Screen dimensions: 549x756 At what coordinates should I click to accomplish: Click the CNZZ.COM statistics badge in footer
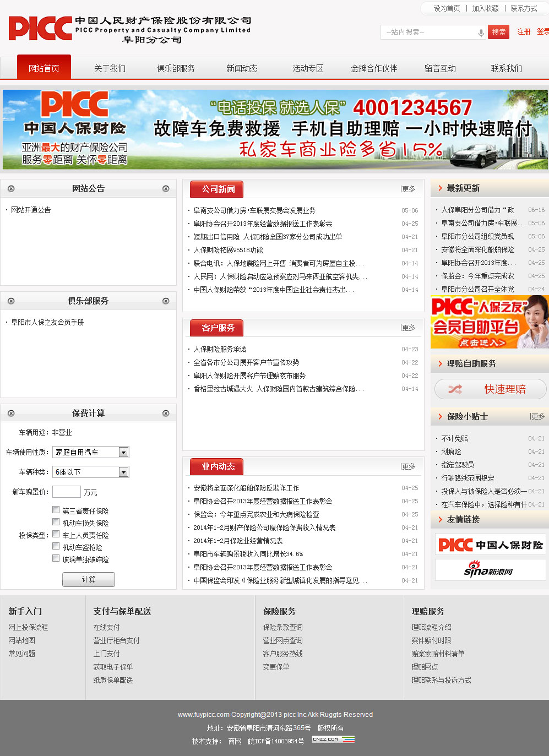pyautogui.click(x=333, y=739)
